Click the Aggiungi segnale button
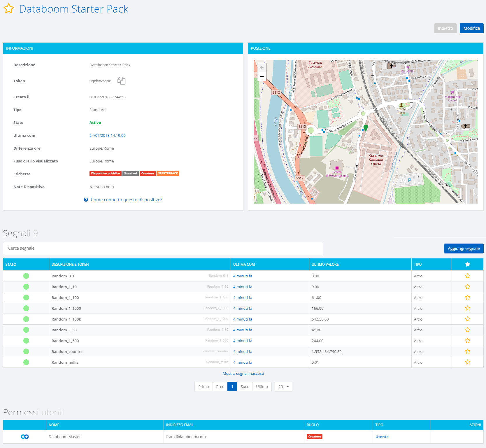Screen dimensions: 486x448 point(464,249)
